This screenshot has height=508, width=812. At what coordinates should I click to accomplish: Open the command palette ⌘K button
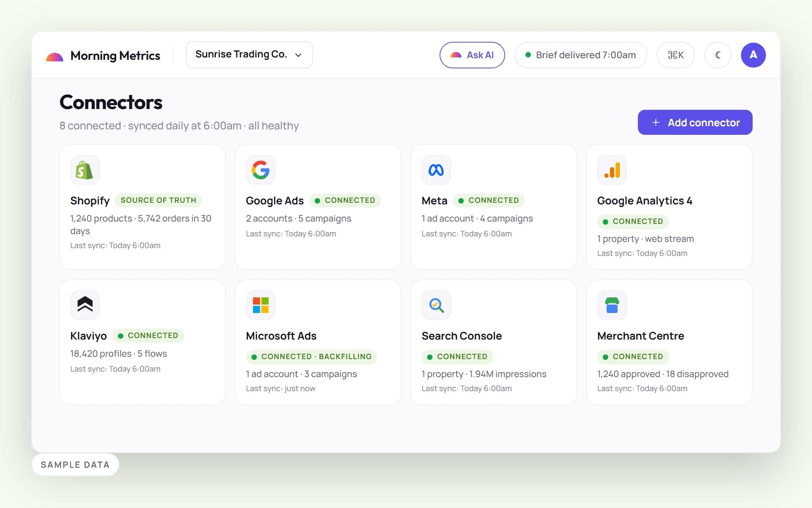pyautogui.click(x=675, y=55)
